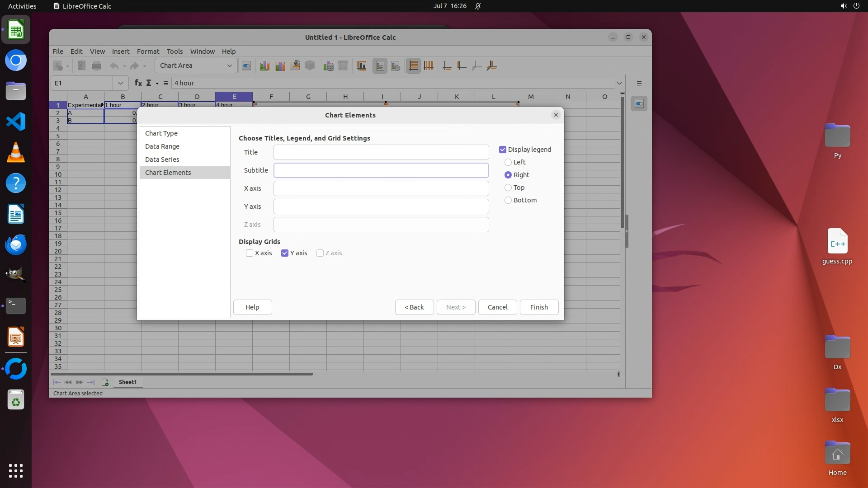This screenshot has height=488, width=868.
Task: Toggle the Horizontal Grids toolbar icon
Action: coord(413,66)
